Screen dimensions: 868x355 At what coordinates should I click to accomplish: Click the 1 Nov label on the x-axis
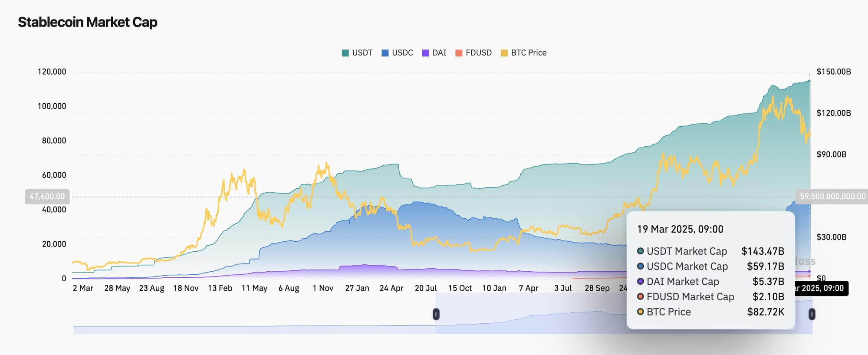323,288
